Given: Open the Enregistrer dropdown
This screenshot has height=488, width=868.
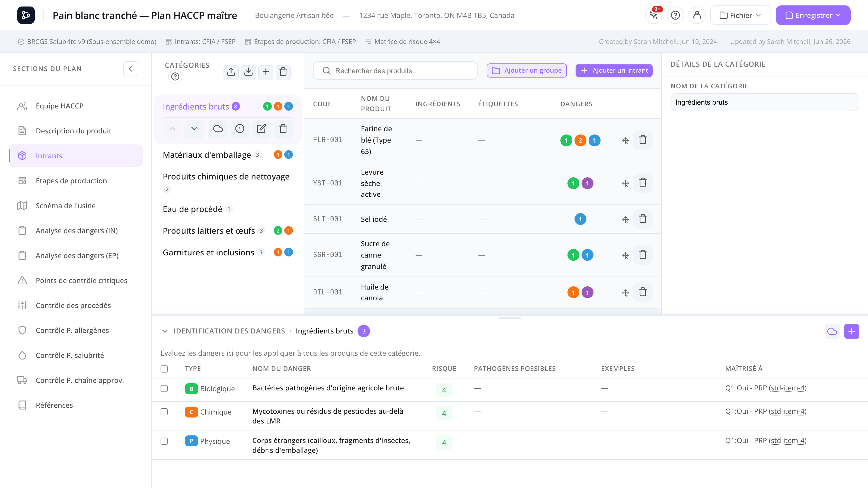Looking at the screenshot, I should pos(813,15).
